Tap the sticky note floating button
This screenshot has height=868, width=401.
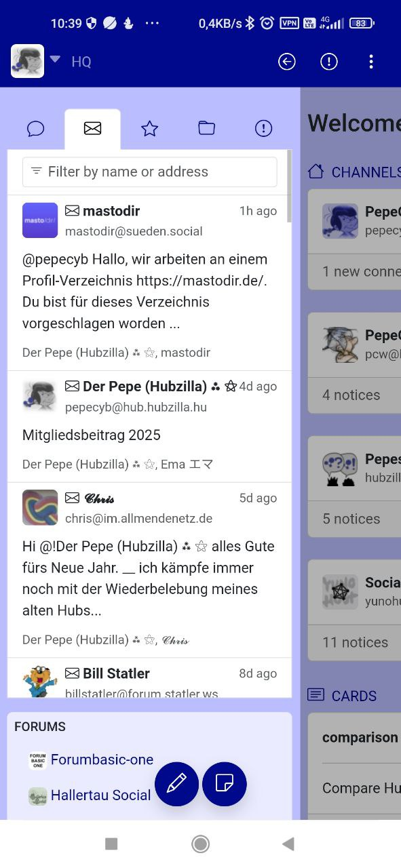pyautogui.click(x=225, y=784)
